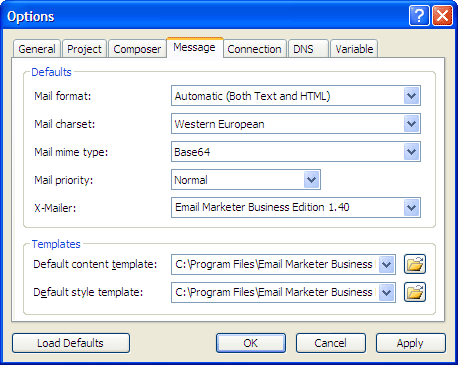Confirm settings with the OK button
This screenshot has width=458, height=365.
pyautogui.click(x=251, y=343)
